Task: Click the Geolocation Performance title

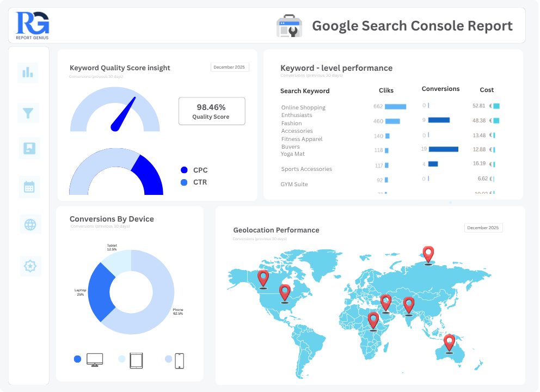Action: 276,230
